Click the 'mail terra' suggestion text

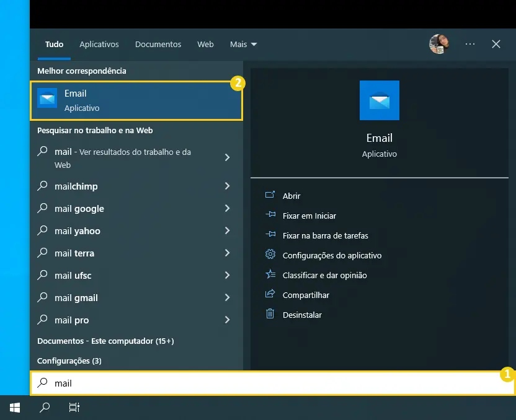click(74, 253)
